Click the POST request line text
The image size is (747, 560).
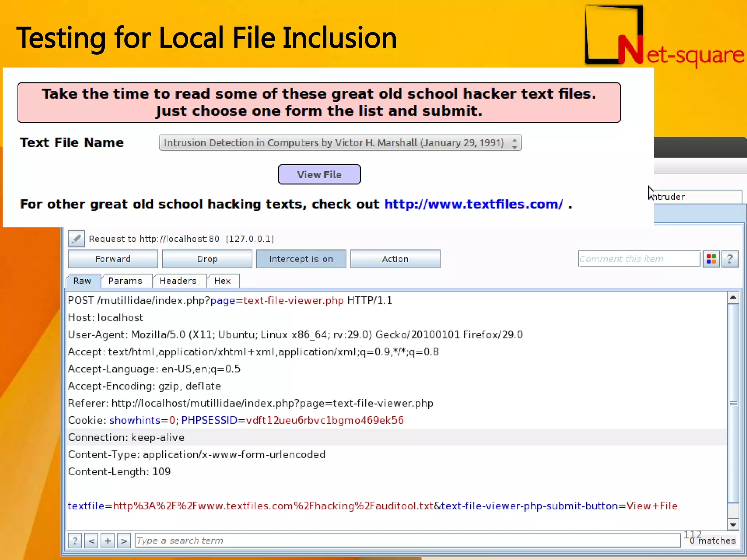pos(230,300)
